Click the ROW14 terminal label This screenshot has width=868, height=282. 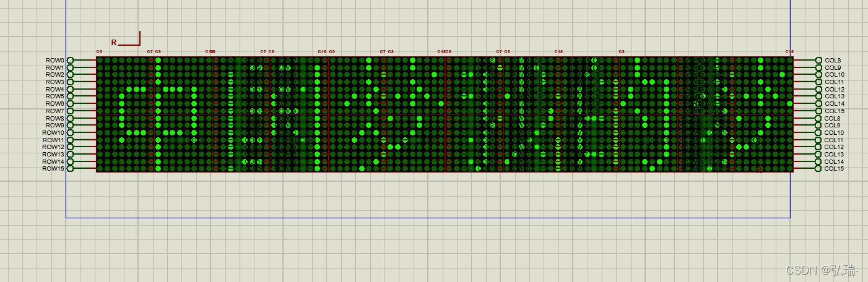click(53, 162)
